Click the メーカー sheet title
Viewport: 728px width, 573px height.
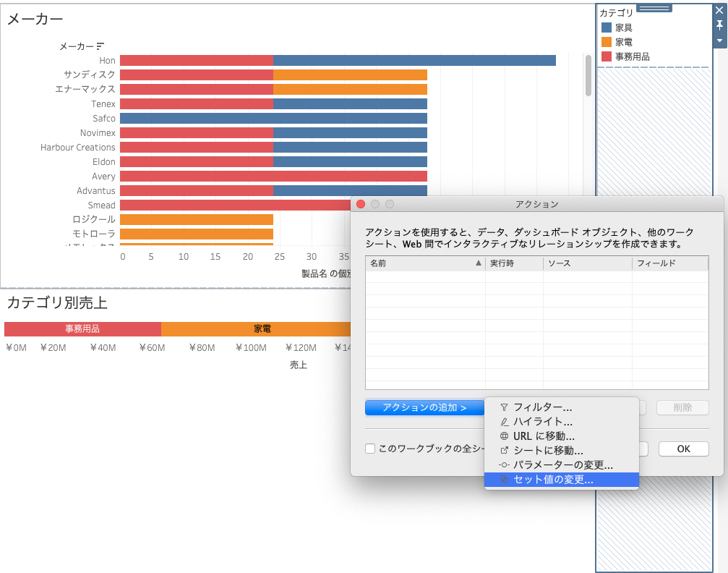pyautogui.click(x=35, y=19)
